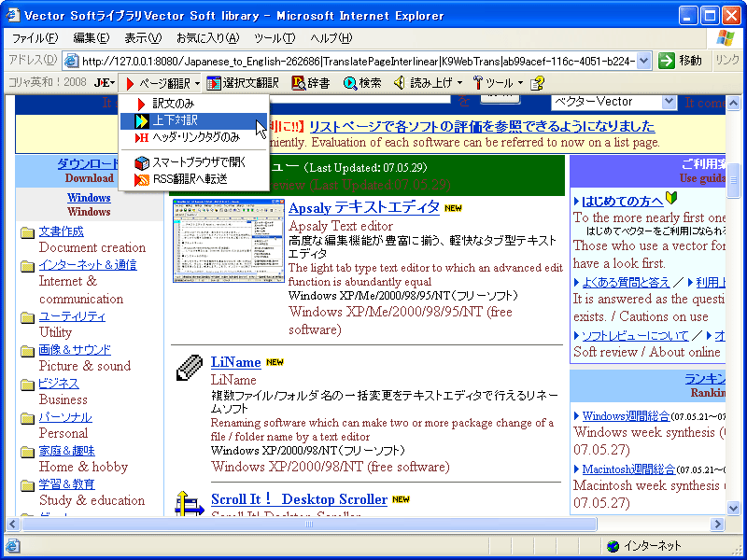Click the search (検索) magnifier icon
The height and width of the screenshot is (560, 747).
[x=350, y=83]
